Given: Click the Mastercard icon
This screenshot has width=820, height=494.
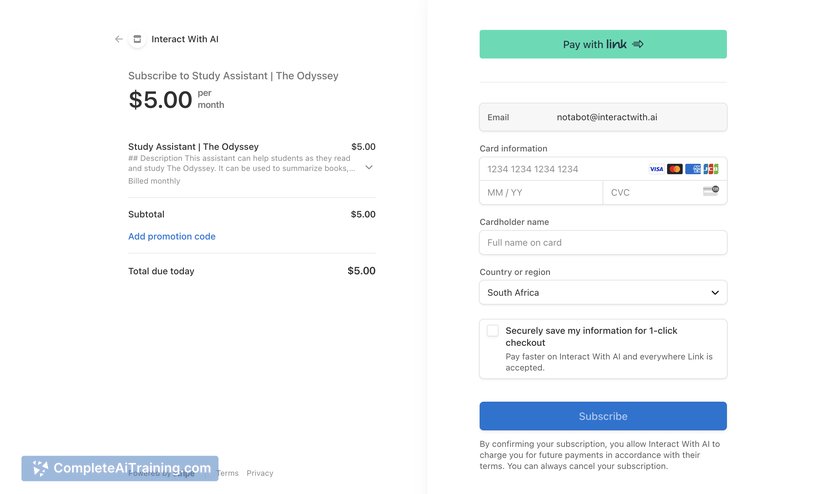Looking at the screenshot, I should [675, 169].
